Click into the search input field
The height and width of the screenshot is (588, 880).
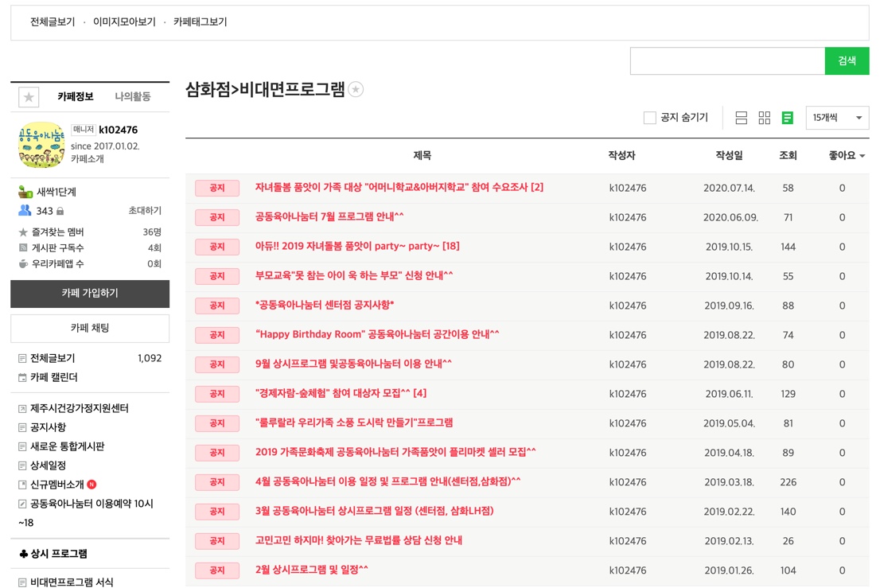[x=726, y=61]
